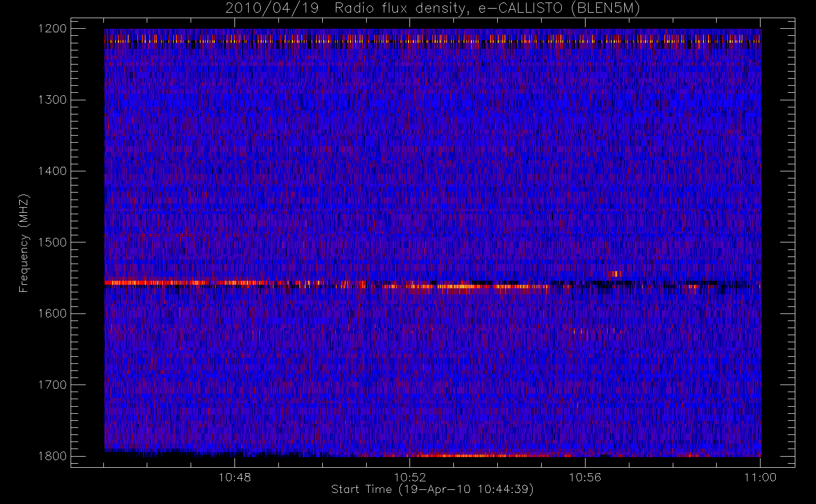816x504 pixels.
Task: Click the small orange burst just above 1550 MHz
Action: 615,274
